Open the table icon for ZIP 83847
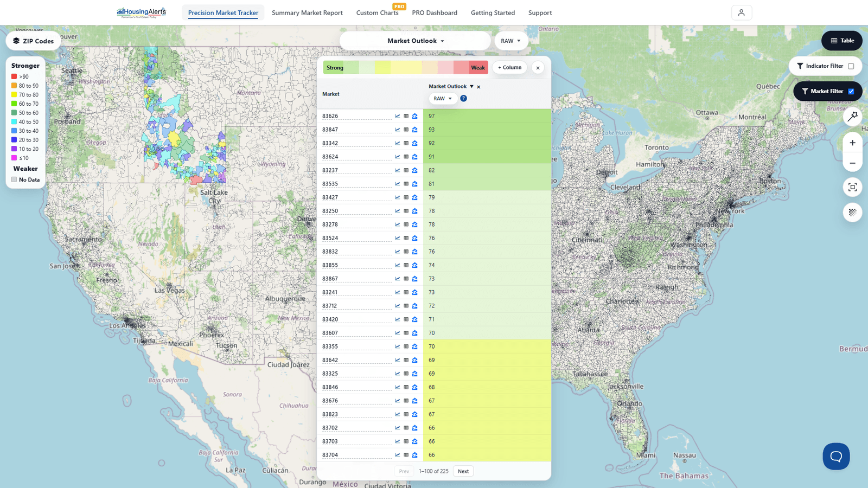Image resolution: width=868 pixels, height=488 pixels. click(406, 130)
